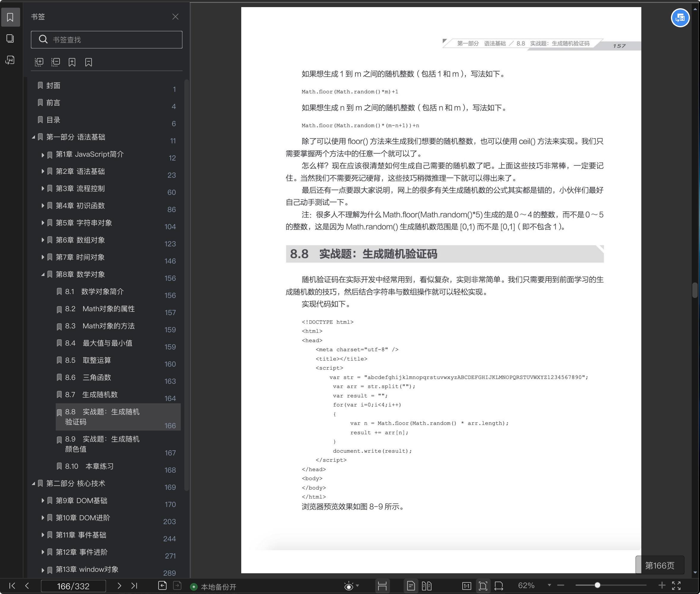700x594 pixels.
Task: Expand 第2章 语法基础 chapter
Action: (x=43, y=171)
